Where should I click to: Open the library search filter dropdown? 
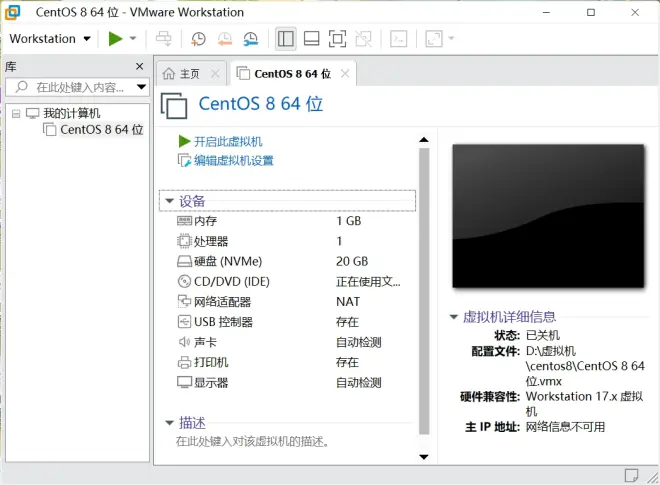[x=141, y=87]
